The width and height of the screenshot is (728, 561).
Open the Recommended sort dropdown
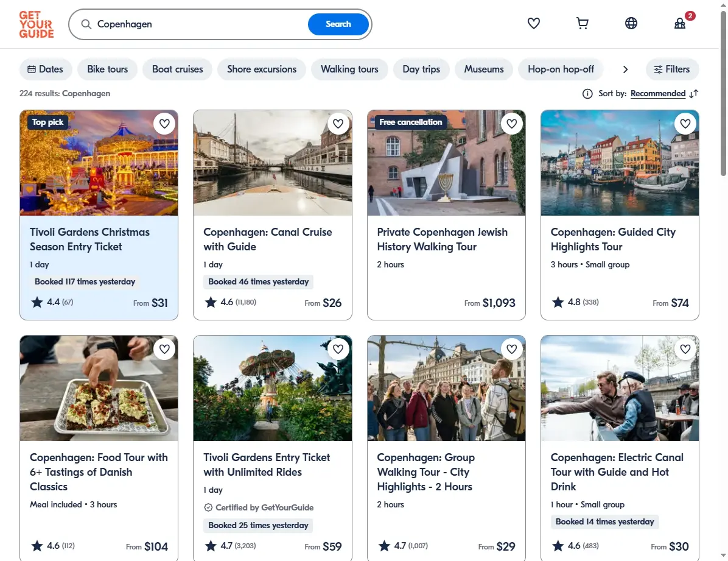coord(658,94)
